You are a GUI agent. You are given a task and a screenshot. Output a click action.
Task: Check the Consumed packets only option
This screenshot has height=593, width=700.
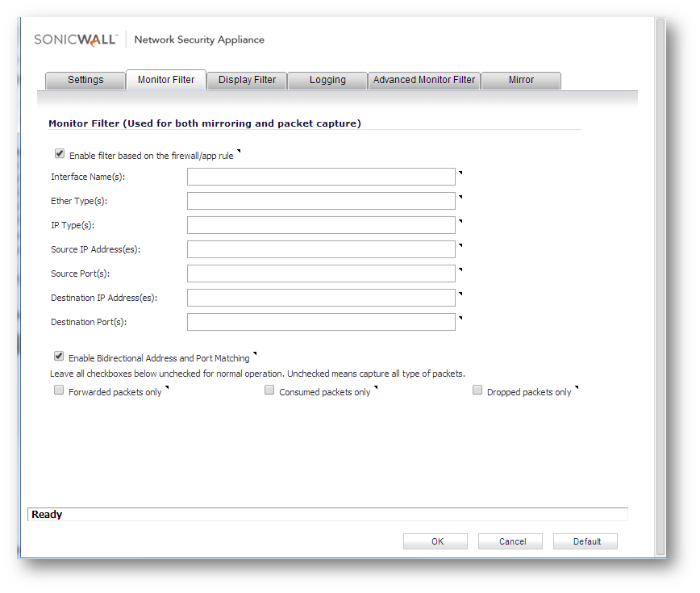(x=269, y=390)
